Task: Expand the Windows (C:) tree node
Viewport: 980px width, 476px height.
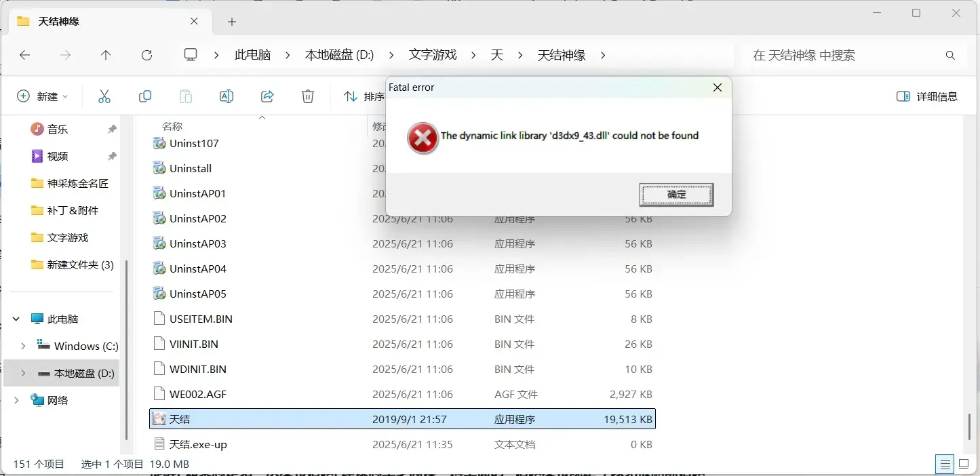Action: click(x=24, y=346)
